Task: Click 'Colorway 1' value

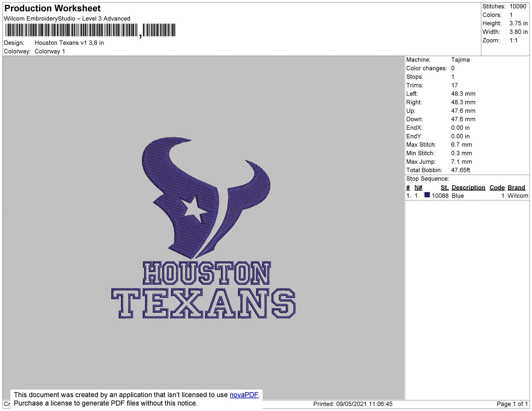Action: pyautogui.click(x=50, y=52)
